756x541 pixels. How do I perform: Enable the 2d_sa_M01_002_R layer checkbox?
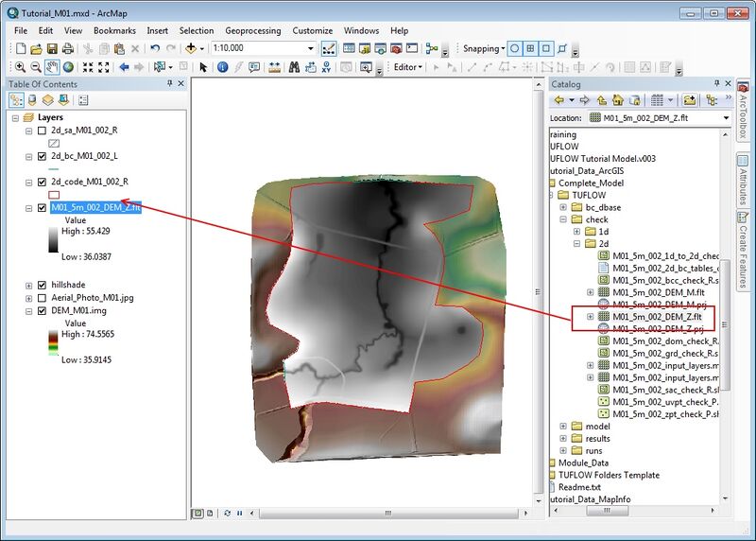click(x=42, y=131)
